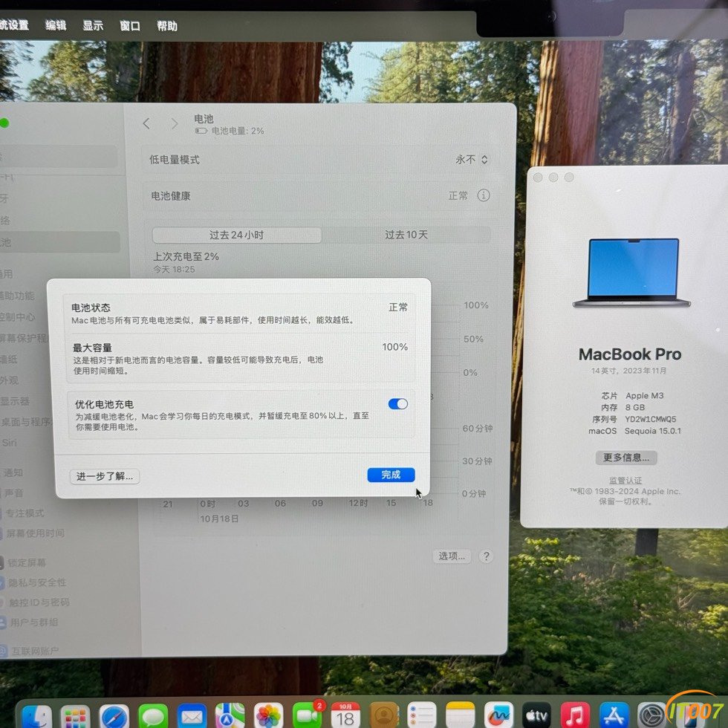The height and width of the screenshot is (728, 728).
Task: Click battery health info icon
Action: click(484, 195)
